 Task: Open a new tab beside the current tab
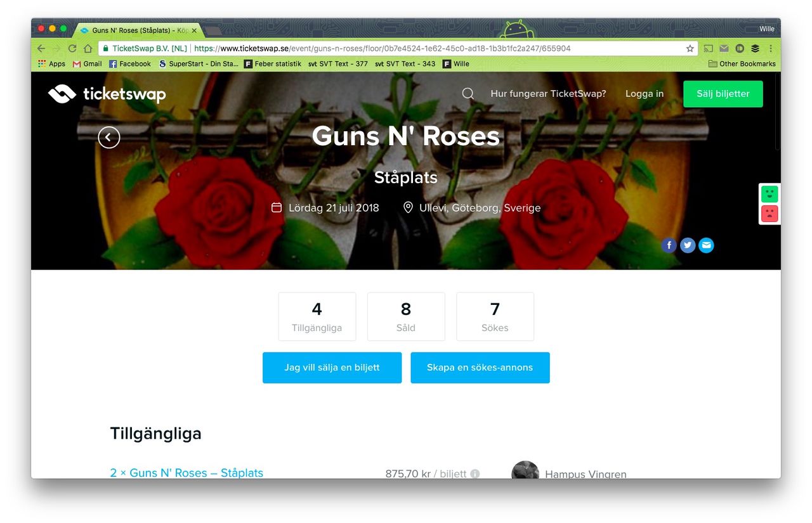click(213, 30)
